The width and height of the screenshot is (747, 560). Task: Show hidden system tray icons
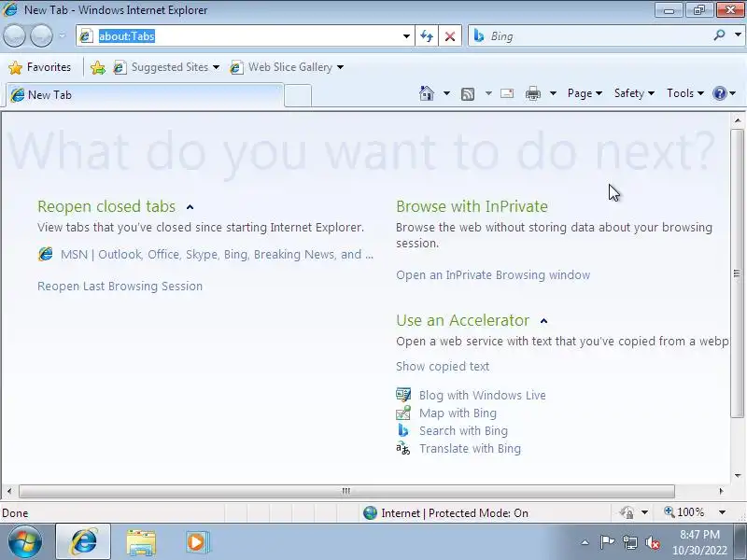pyautogui.click(x=585, y=542)
